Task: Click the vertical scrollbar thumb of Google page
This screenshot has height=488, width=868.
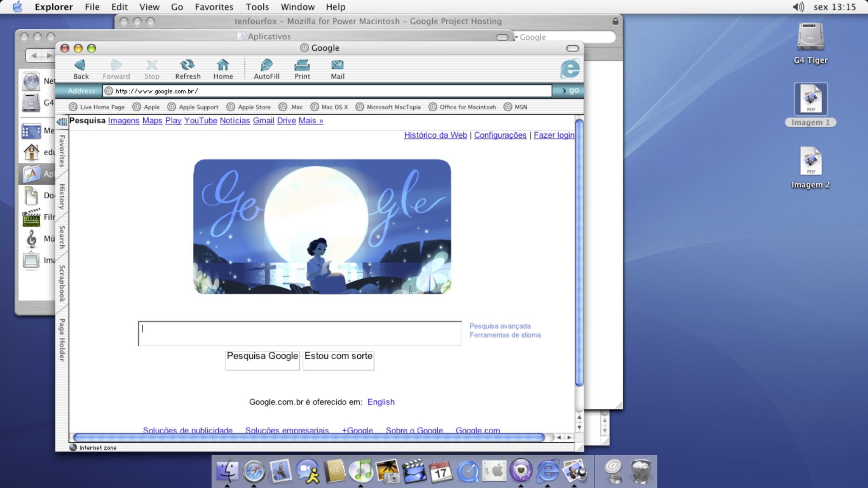Action: point(579,253)
